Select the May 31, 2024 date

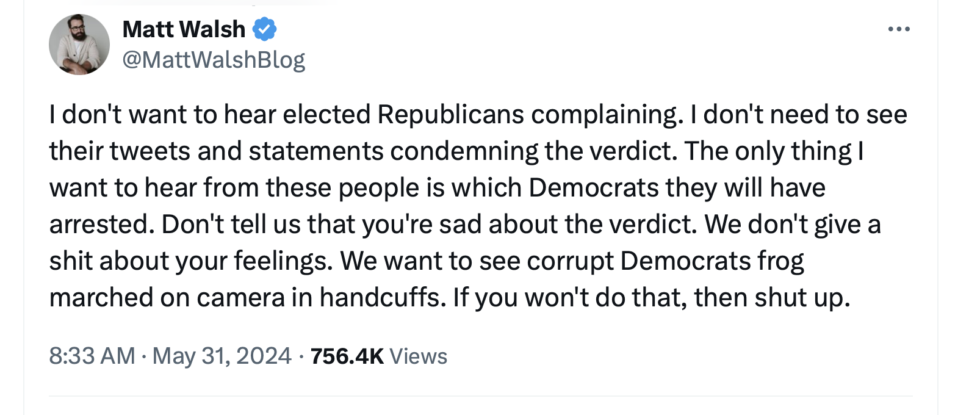222,356
